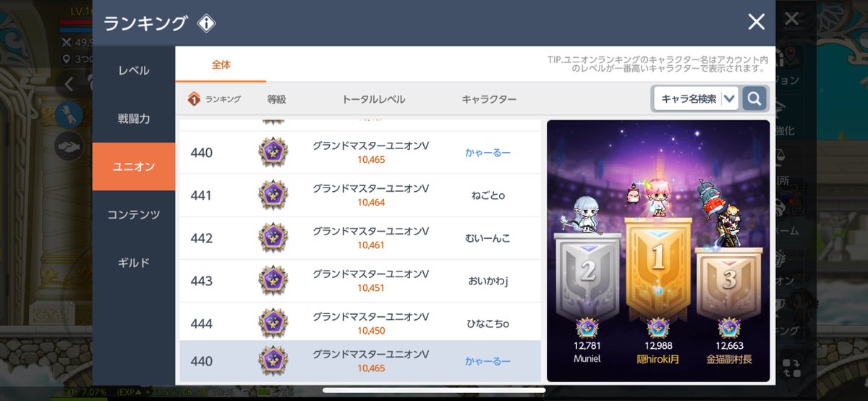Open the キャラ名検索 dropdown
This screenshot has height=401, width=868.
click(x=696, y=99)
